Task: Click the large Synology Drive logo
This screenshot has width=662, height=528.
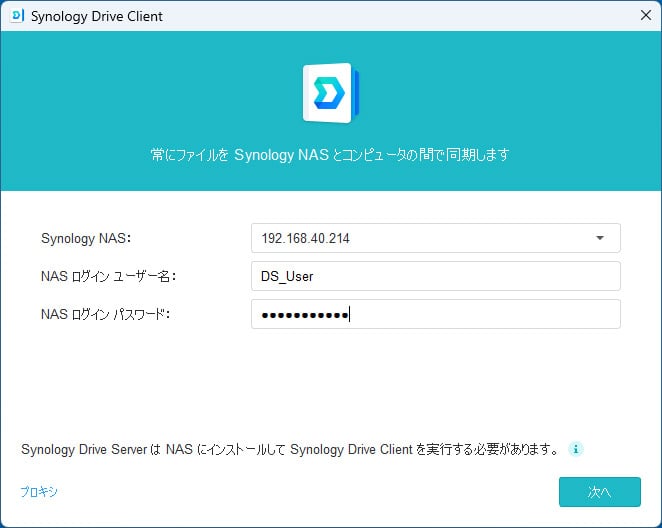Action: [x=330, y=93]
